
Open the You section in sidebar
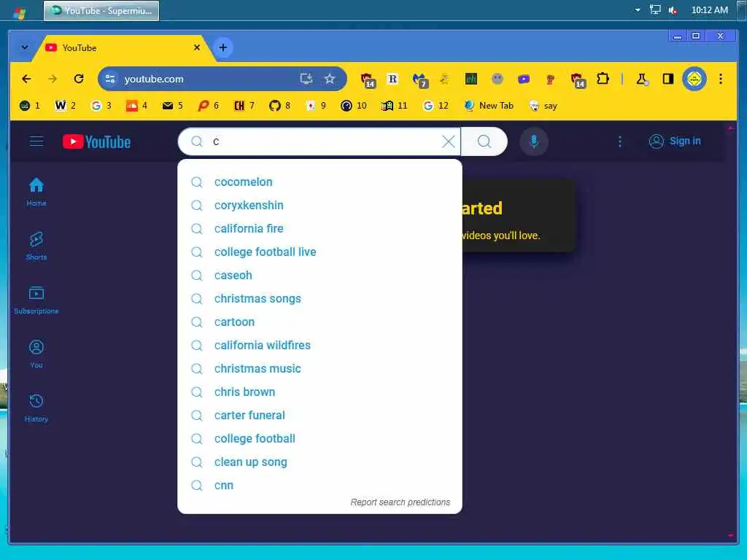coord(36,354)
